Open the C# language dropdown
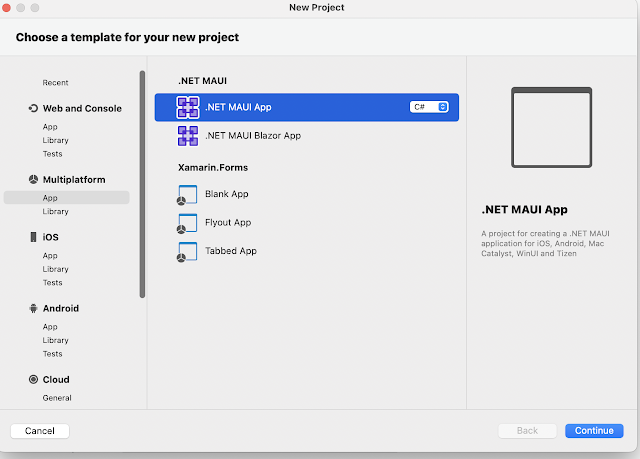This screenshot has height=459, width=640. (x=429, y=107)
